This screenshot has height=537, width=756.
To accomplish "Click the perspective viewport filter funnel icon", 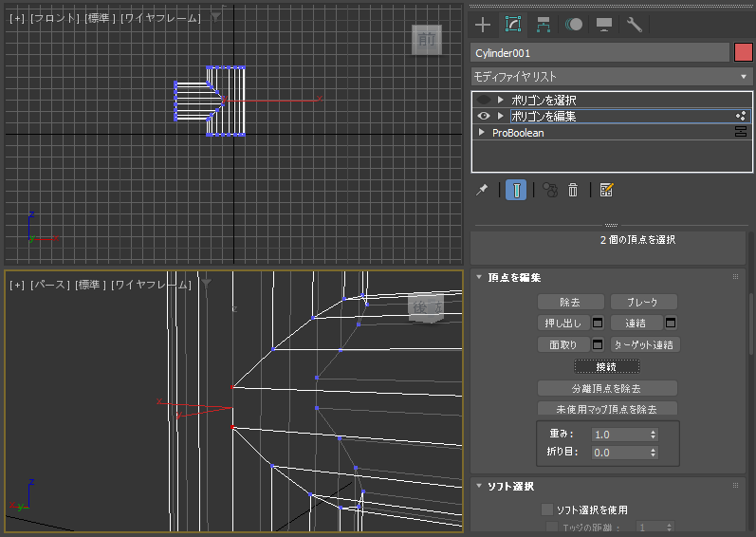I will point(206,284).
